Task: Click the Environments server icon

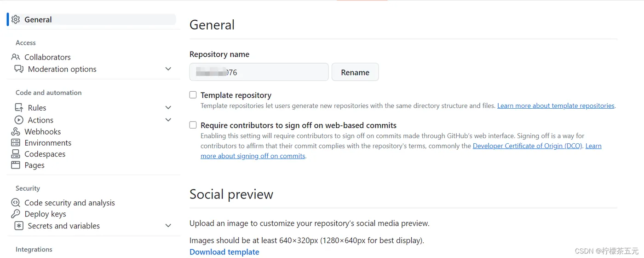Action: pyautogui.click(x=16, y=143)
